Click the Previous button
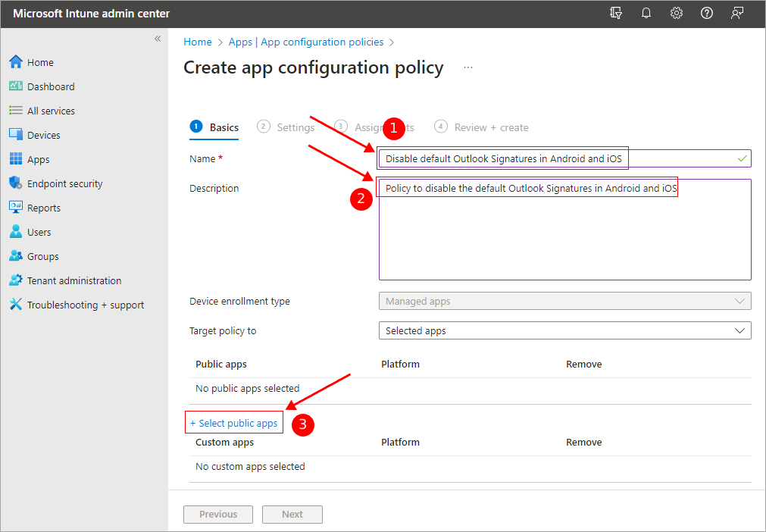 [x=218, y=514]
